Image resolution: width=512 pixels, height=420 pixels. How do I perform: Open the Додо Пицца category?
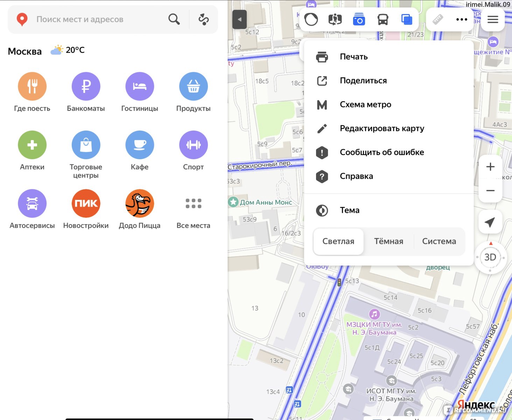[x=140, y=209]
